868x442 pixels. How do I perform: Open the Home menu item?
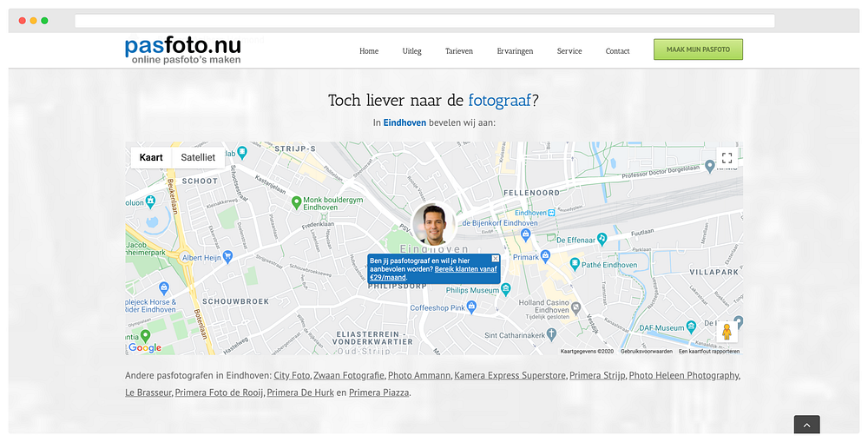369,51
